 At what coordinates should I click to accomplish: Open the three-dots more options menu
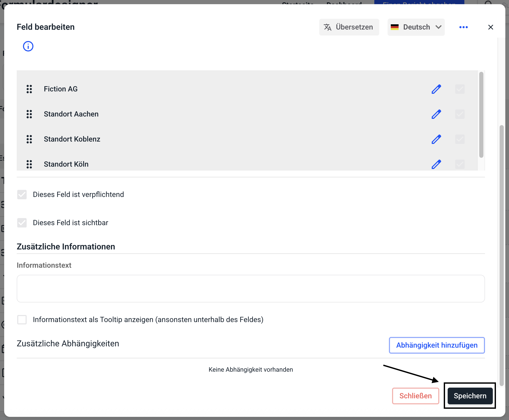click(x=463, y=27)
